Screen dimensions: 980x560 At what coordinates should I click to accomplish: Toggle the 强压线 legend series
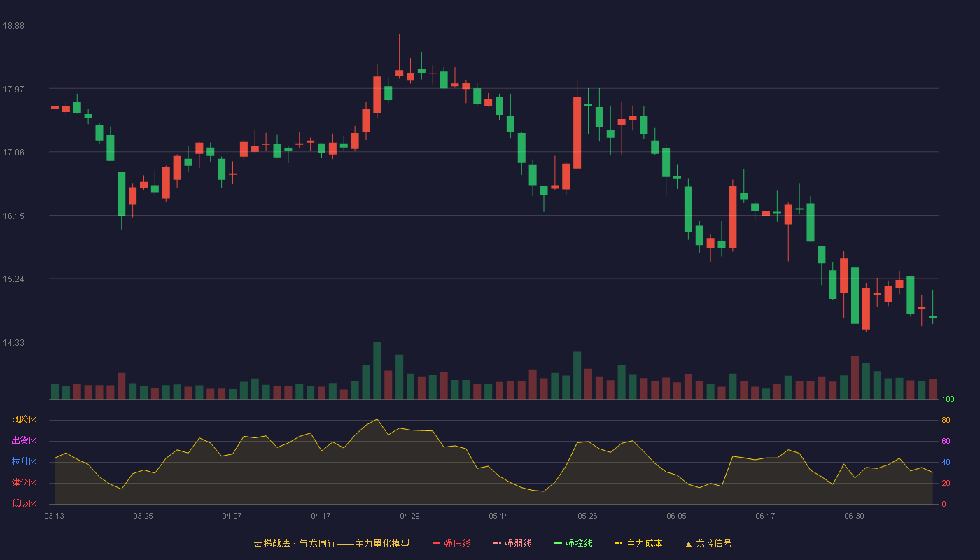click(x=451, y=543)
